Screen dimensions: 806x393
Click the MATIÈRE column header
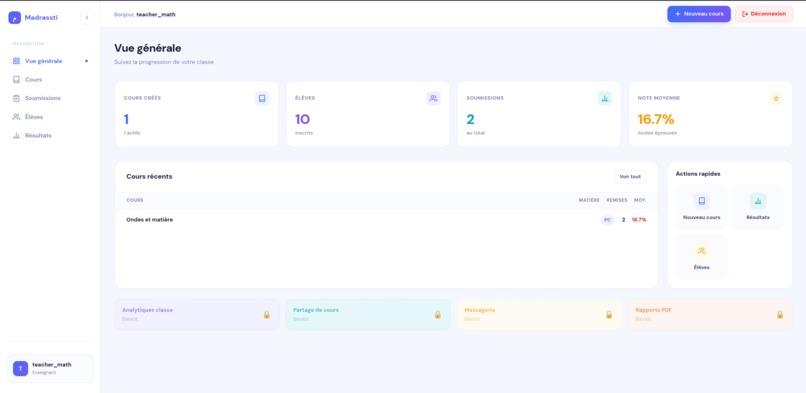589,200
